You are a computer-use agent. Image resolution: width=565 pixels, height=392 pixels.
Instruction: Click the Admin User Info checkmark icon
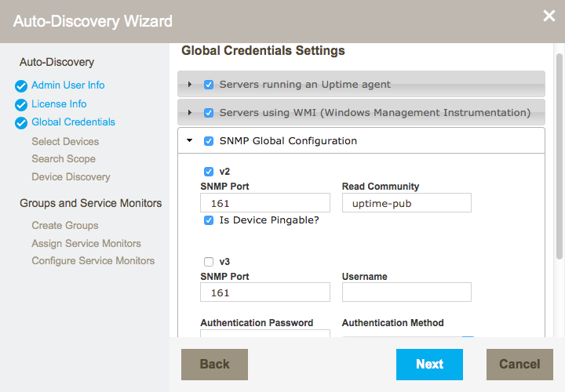(21, 86)
